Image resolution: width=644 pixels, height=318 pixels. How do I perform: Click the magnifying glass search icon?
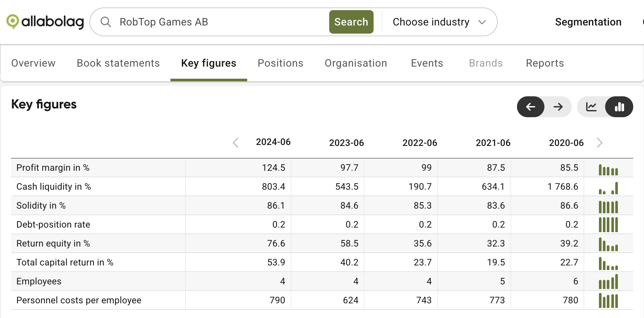pyautogui.click(x=105, y=22)
